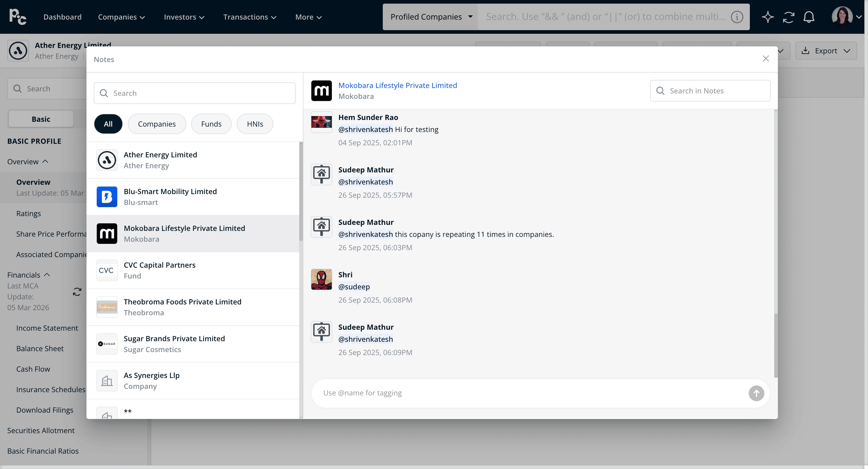Viewport: 868px width, 469px height.
Task: Open the Transactions dropdown menu
Action: [250, 17]
